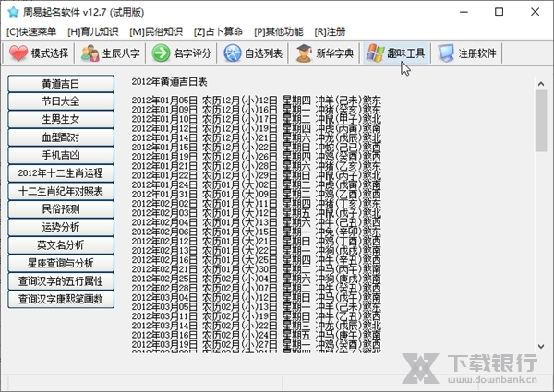Click the 新华字典 toolbar label
The height and width of the screenshot is (392, 554).
335,53
